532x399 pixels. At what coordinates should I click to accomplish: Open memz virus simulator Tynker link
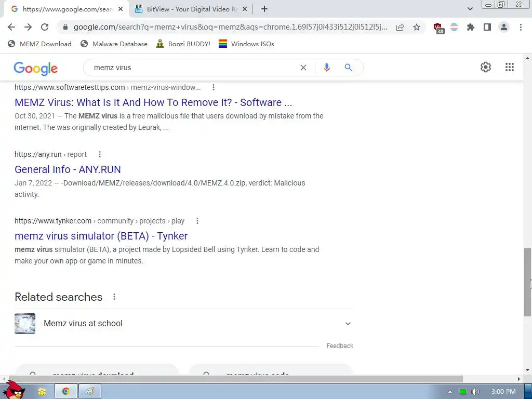click(x=101, y=236)
